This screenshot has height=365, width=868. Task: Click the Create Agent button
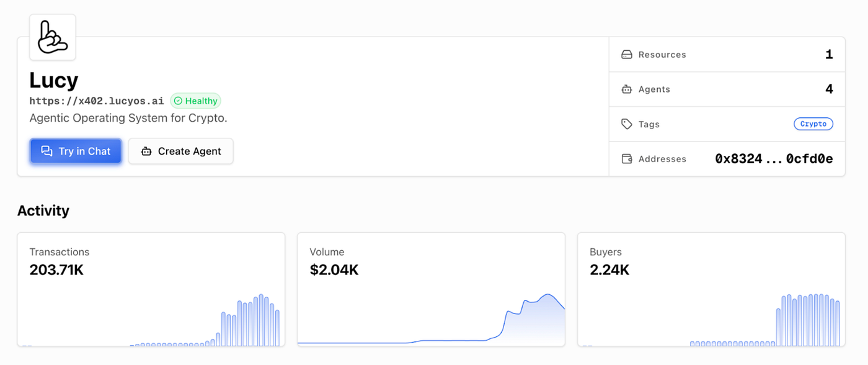pyautogui.click(x=181, y=151)
